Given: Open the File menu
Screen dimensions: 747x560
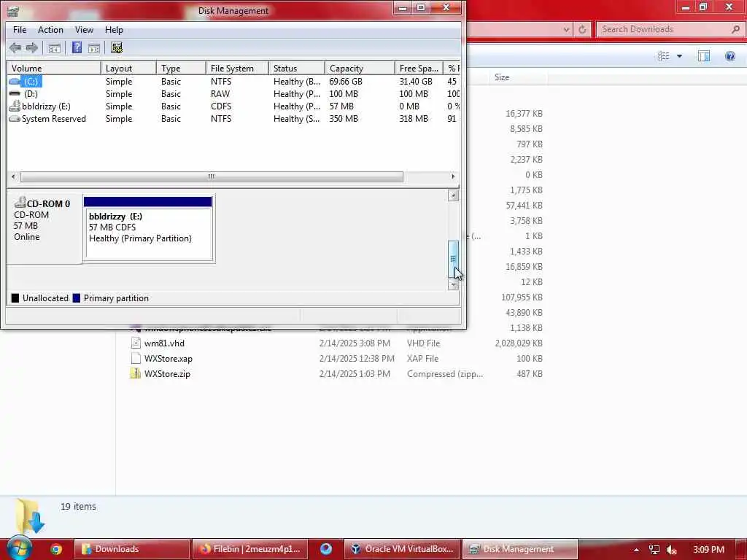Looking at the screenshot, I should [x=20, y=29].
